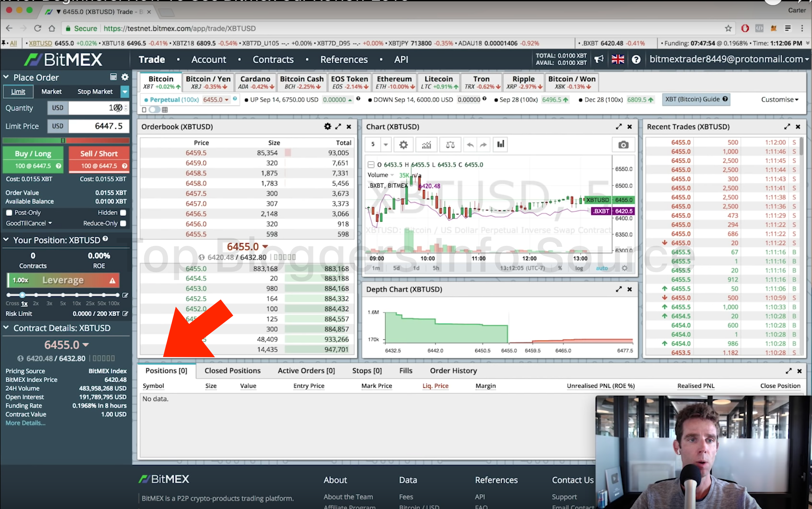Tick the Hidden order checkbox
812x509 pixels.
[x=123, y=213]
